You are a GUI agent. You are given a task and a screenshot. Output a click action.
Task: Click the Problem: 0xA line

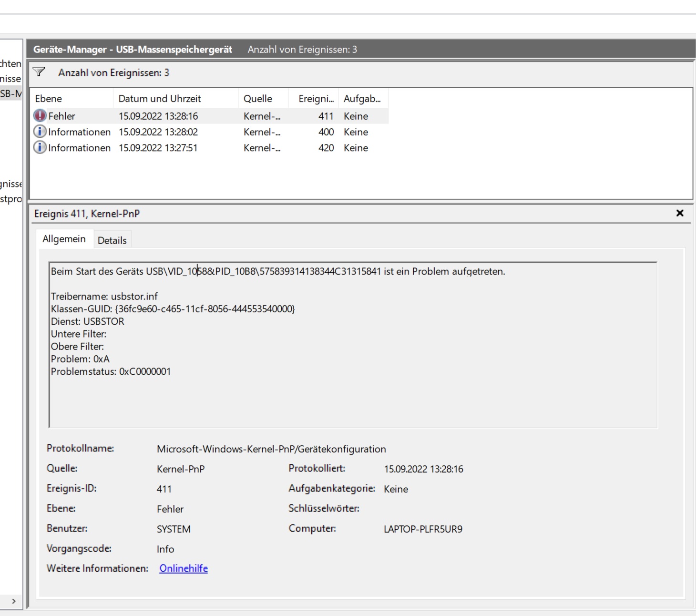(80, 359)
